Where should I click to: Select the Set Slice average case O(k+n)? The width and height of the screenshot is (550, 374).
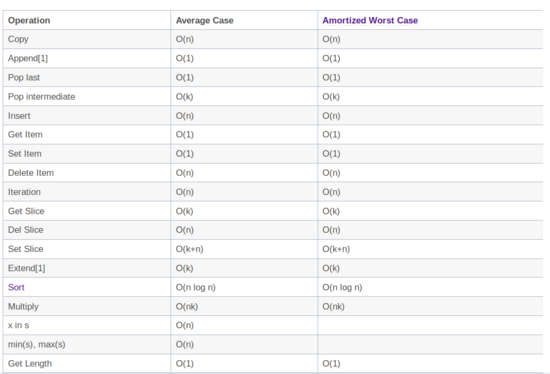pos(189,249)
